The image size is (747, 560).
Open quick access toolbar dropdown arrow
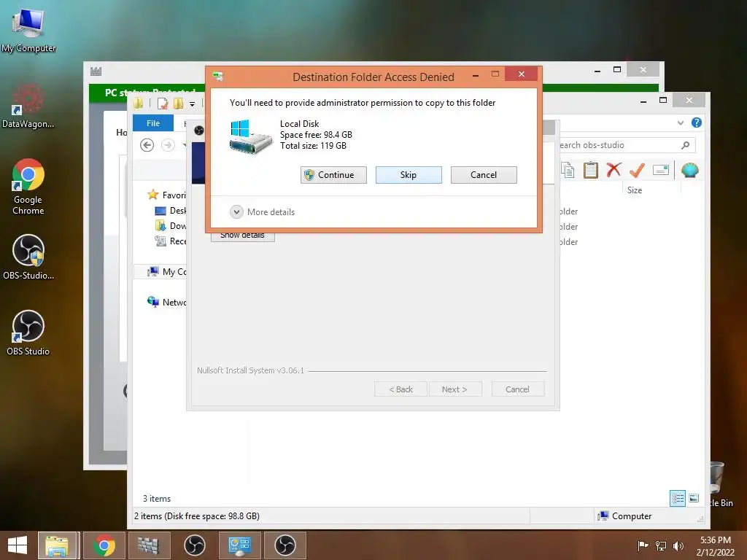pyautogui.click(x=193, y=104)
